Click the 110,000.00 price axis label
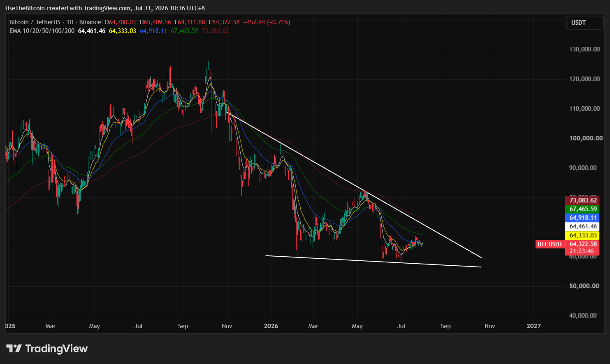The width and height of the screenshot is (610, 364). point(584,109)
